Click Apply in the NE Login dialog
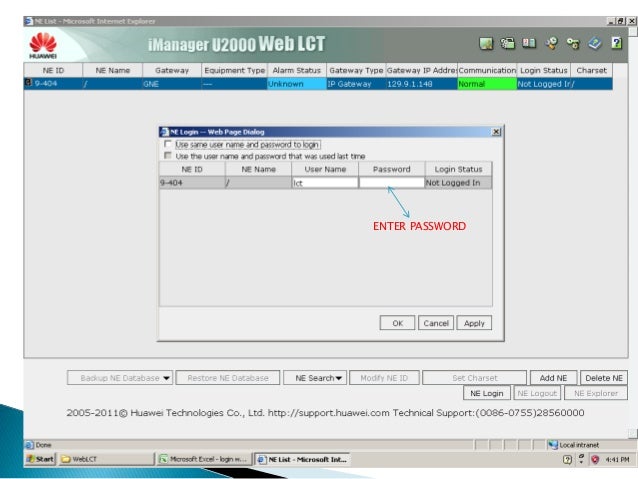 (x=474, y=323)
